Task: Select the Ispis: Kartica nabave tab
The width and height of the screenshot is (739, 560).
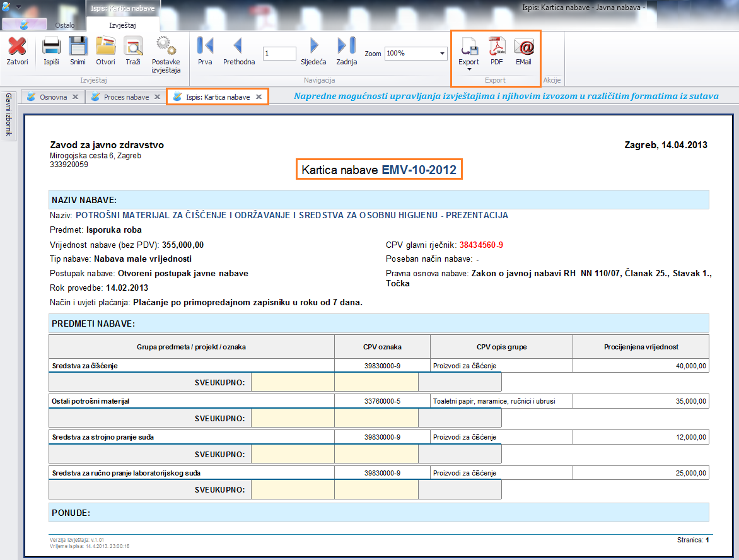Action: coord(218,97)
